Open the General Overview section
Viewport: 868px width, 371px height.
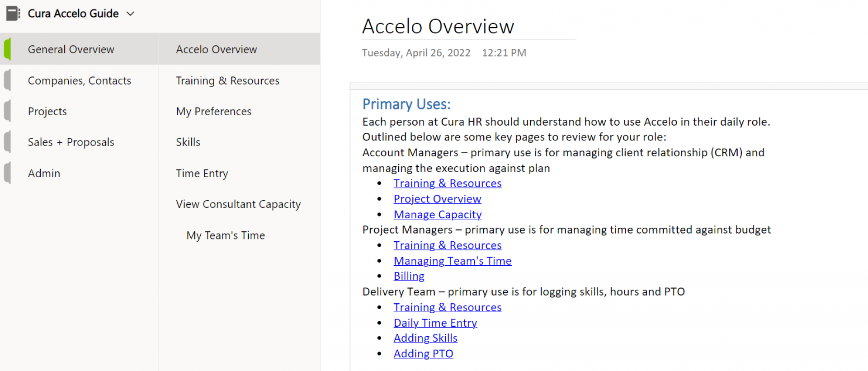[79, 49]
